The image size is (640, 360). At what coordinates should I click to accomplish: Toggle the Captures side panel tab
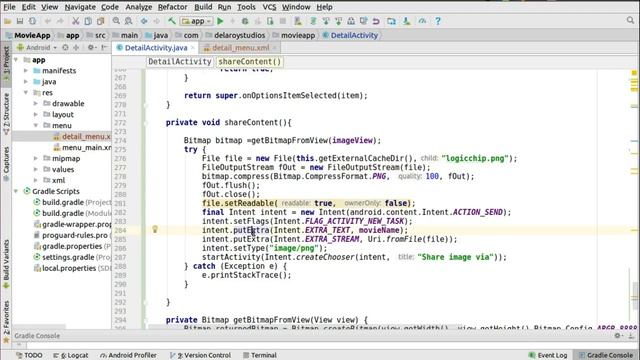click(x=6, y=164)
